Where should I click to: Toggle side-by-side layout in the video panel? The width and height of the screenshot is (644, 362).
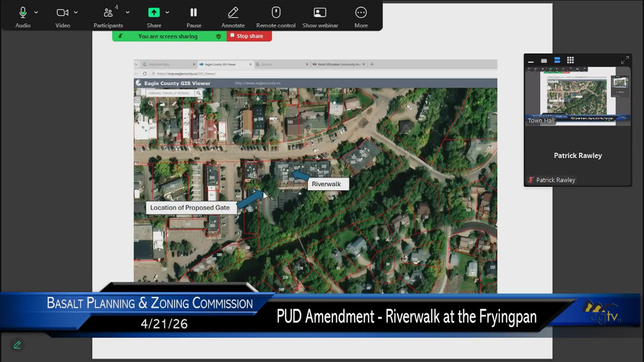click(557, 60)
